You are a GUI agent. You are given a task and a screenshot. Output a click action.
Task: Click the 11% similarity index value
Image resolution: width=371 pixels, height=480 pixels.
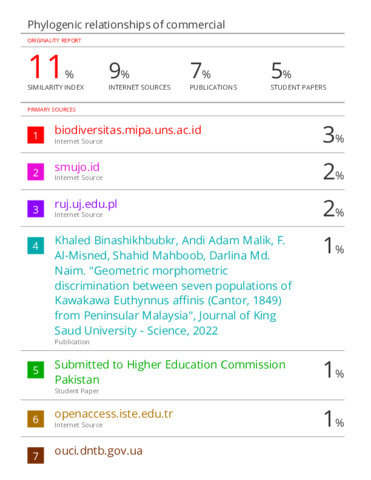coord(52,67)
